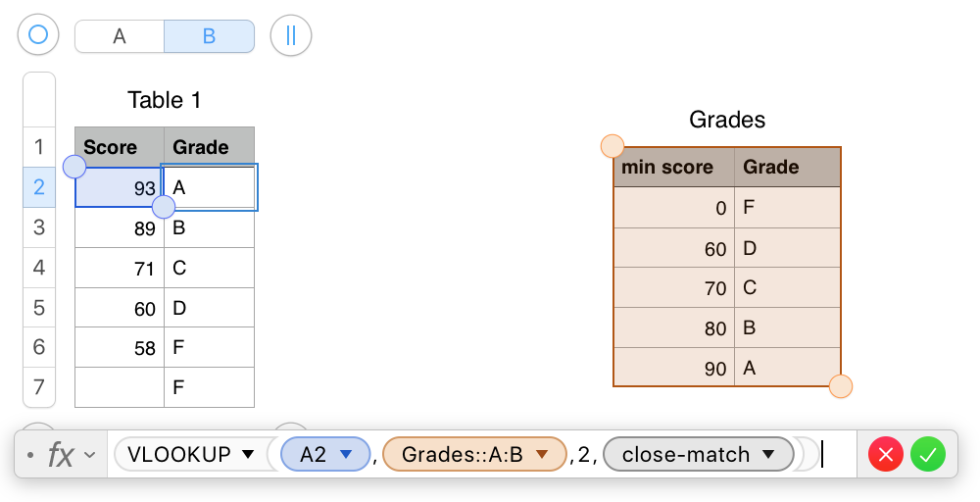Expand the VLOOKUP function dropdown arrow
This screenshot has height=502, width=980.
tap(248, 455)
